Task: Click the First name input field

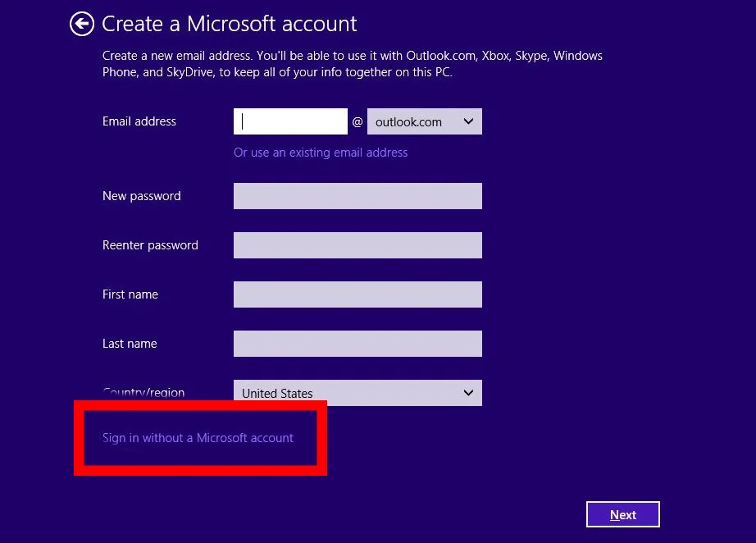Action: pos(358,294)
